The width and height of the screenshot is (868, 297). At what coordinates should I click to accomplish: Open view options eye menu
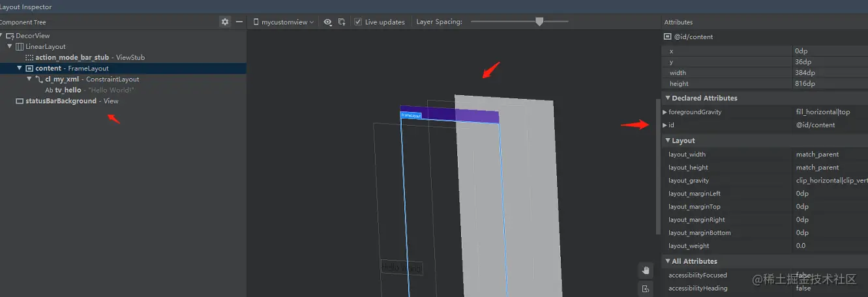click(328, 21)
